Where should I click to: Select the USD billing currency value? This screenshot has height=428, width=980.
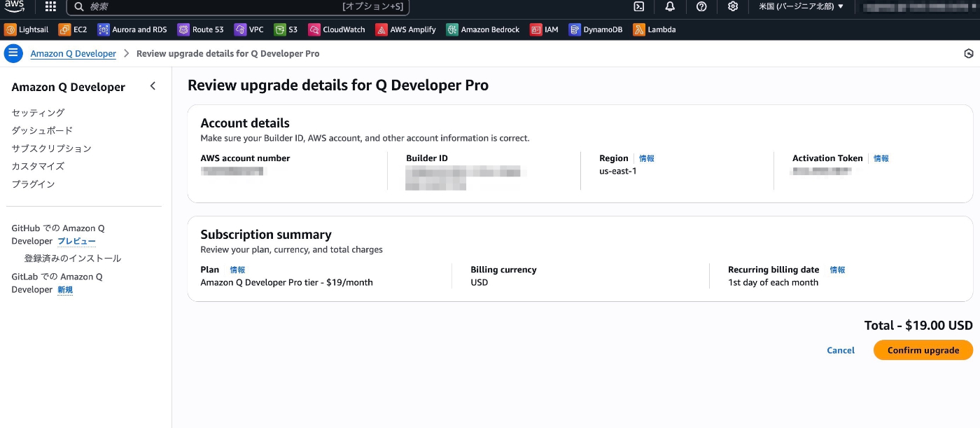coord(479,282)
